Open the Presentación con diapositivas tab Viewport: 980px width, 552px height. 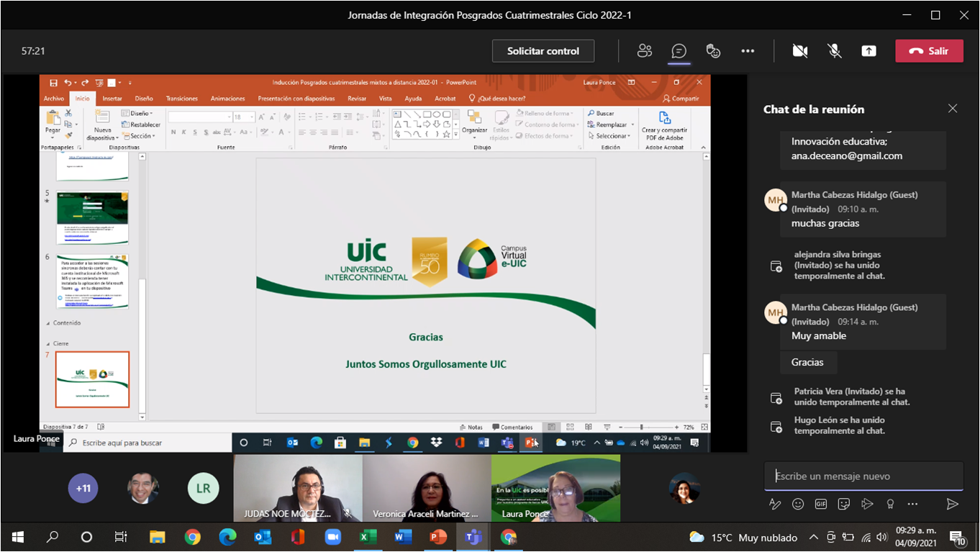[296, 99]
